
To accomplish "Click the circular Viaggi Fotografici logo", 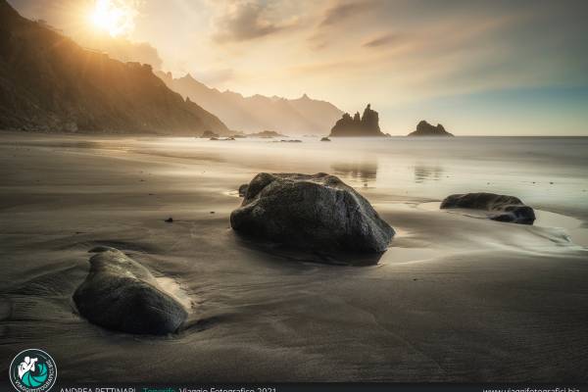I will pos(32,371).
